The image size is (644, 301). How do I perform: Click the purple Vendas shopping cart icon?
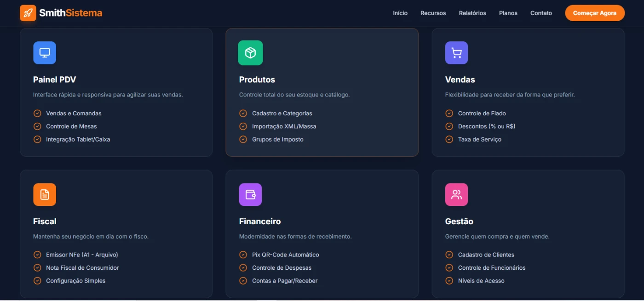click(x=456, y=53)
